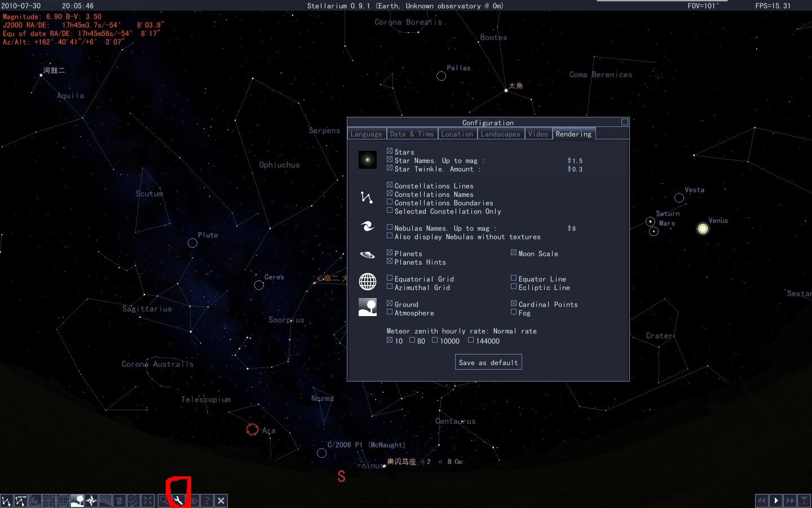The image size is (812, 508).
Task: Toggle Star Names checkbox
Action: coord(390,160)
